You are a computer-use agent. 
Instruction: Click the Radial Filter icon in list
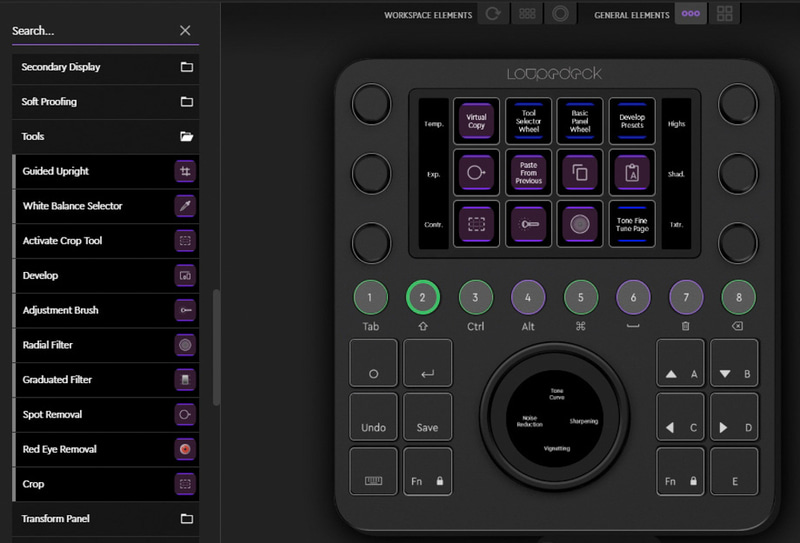coord(185,345)
